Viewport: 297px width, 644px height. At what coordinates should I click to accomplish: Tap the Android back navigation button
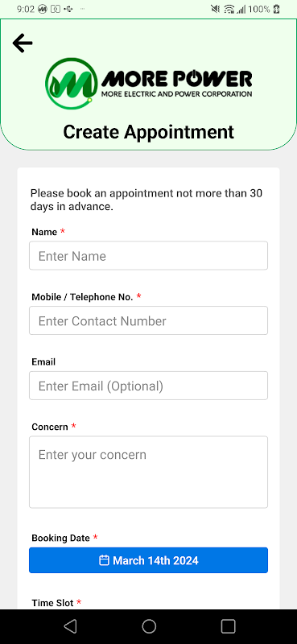point(70,626)
